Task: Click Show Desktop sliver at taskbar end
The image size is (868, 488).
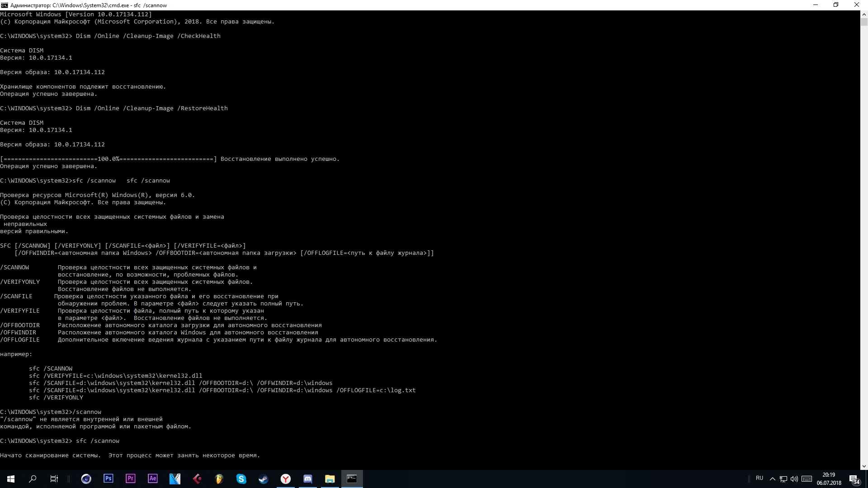Action: point(867,479)
